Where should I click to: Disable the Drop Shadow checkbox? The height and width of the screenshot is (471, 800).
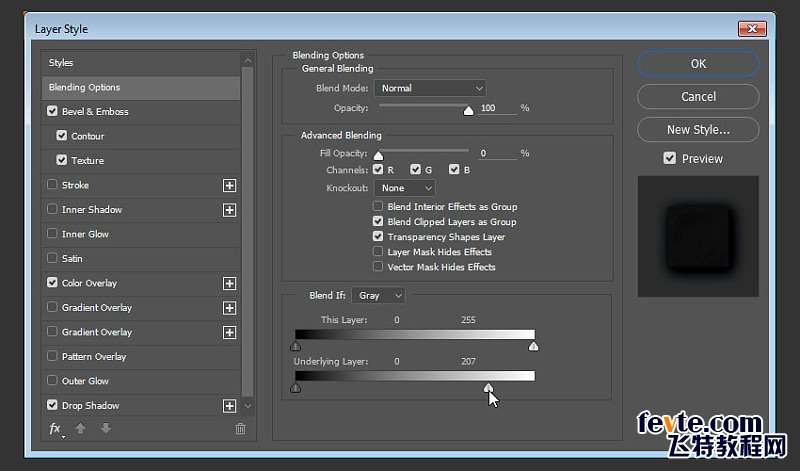click(52, 405)
